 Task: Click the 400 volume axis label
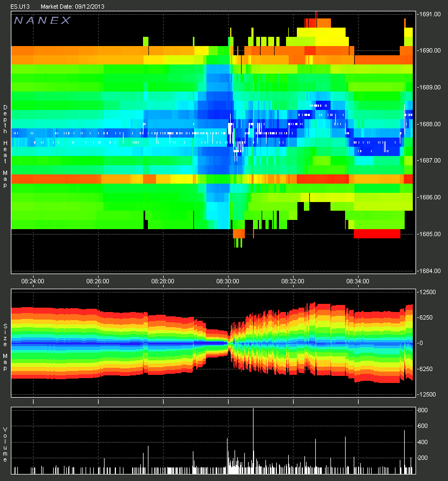(x=423, y=442)
